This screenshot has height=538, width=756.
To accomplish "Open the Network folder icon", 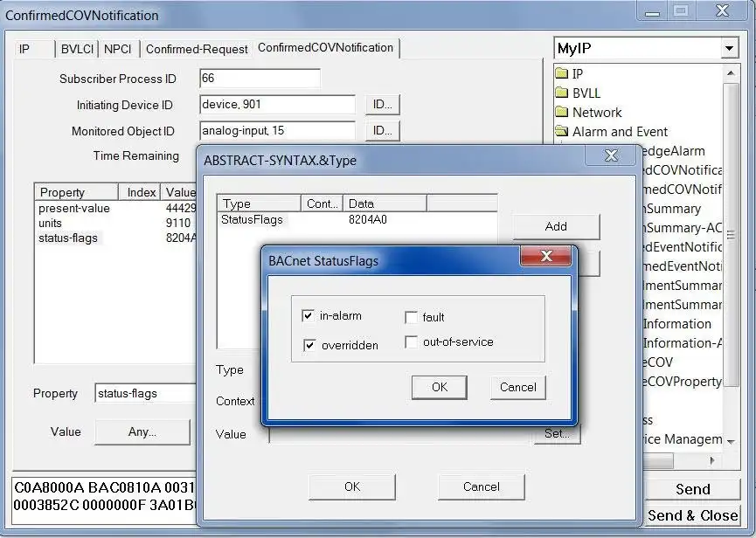I will 562,112.
